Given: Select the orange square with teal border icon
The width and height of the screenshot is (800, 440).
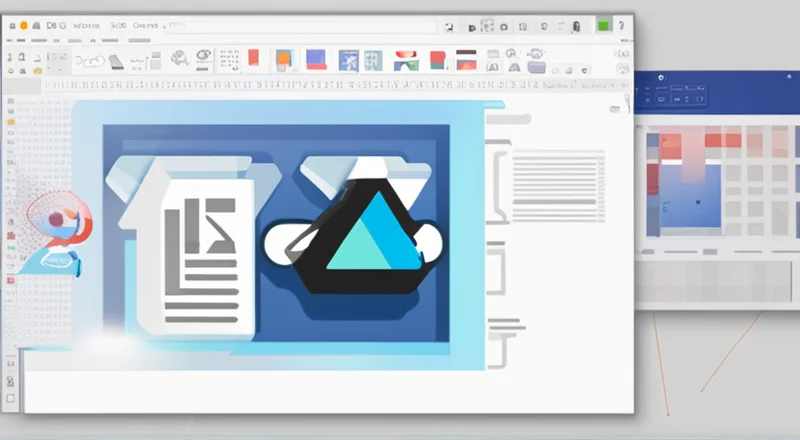Looking at the screenshot, I should (x=284, y=60).
